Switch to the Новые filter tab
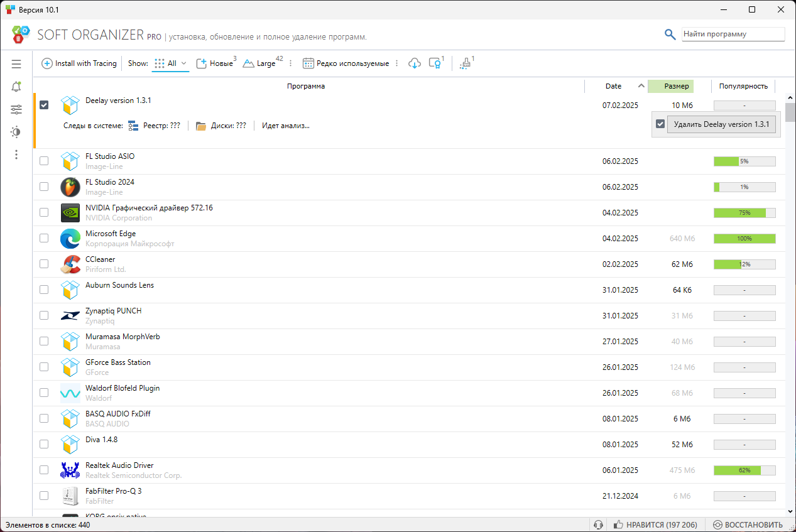Screen dimensions: 796x532 [x=215, y=63]
